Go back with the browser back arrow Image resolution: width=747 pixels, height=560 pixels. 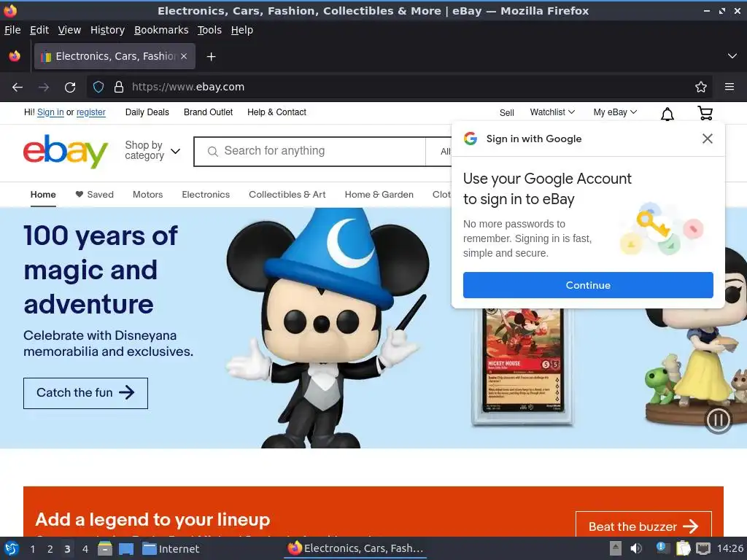point(18,87)
